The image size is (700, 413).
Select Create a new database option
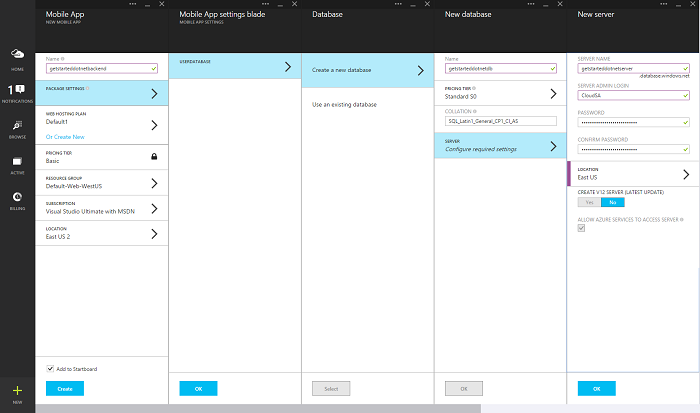tap(367, 71)
